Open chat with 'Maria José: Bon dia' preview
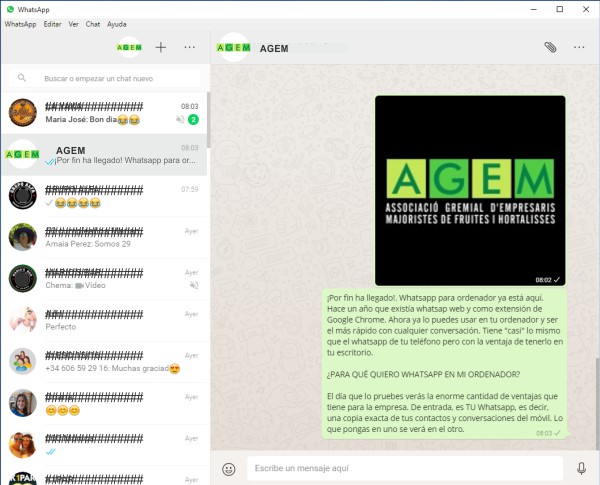This screenshot has width=600, height=485. coord(104,113)
